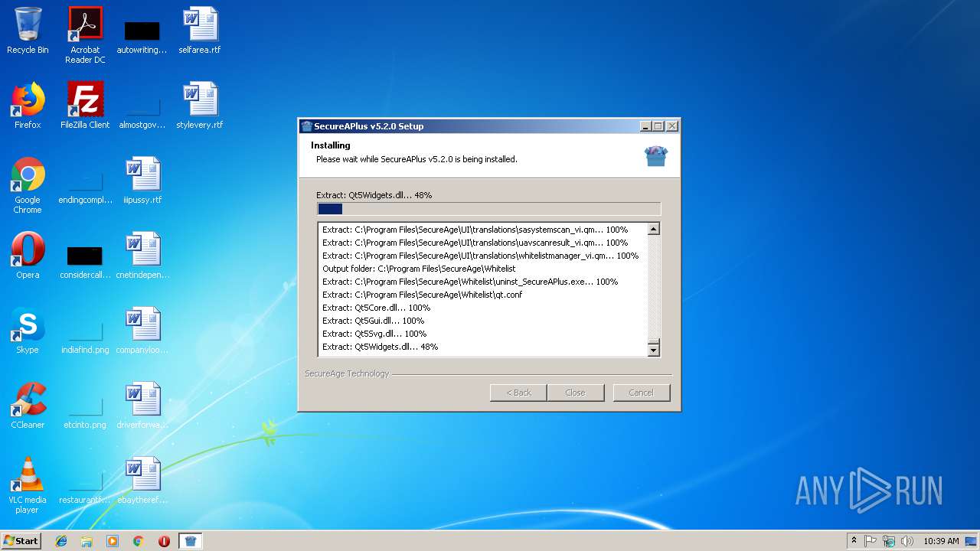This screenshot has width=980, height=551.
Task: Click the SecureAPlus title bar icon
Action: 307,126
